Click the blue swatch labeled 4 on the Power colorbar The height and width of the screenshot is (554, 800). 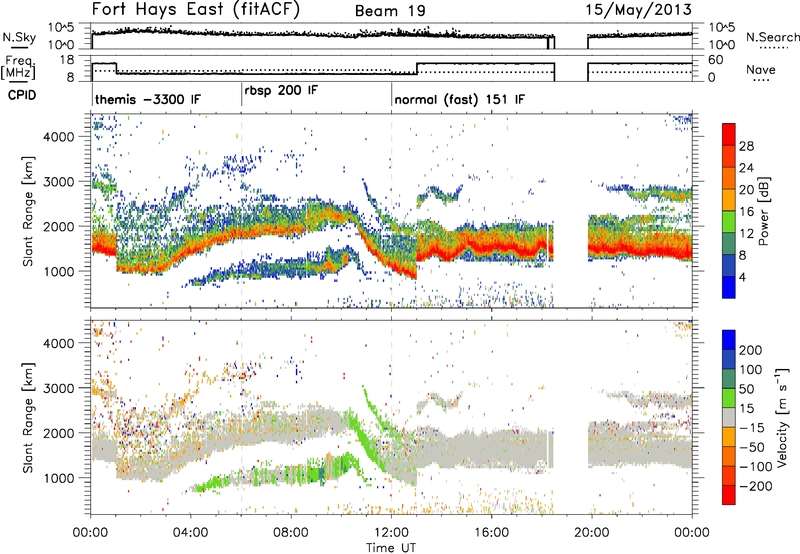pos(729,287)
